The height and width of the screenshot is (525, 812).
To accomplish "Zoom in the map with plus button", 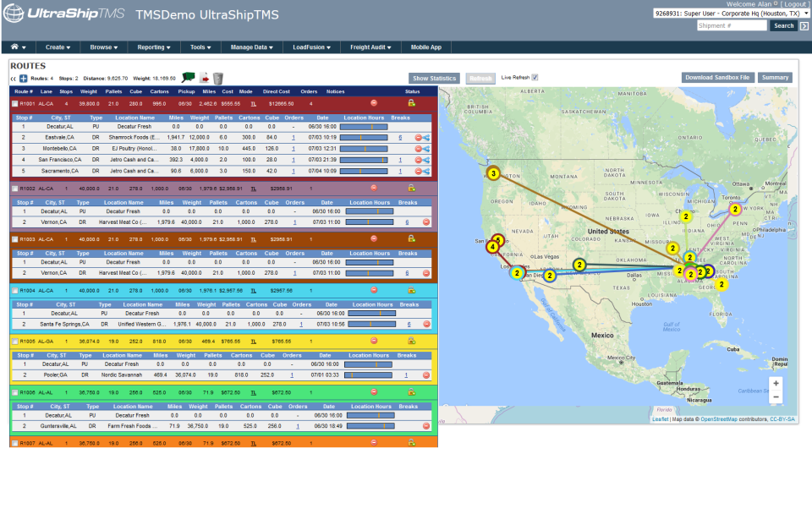I will (x=776, y=384).
